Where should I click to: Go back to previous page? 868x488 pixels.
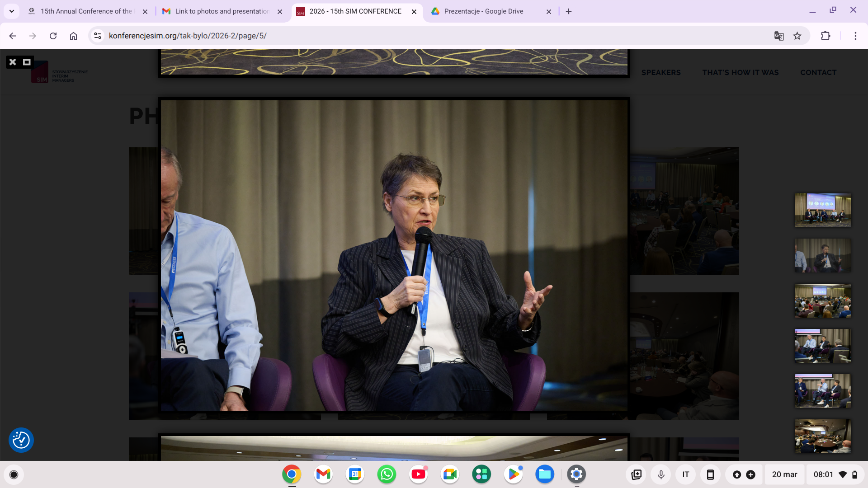pos(13,36)
